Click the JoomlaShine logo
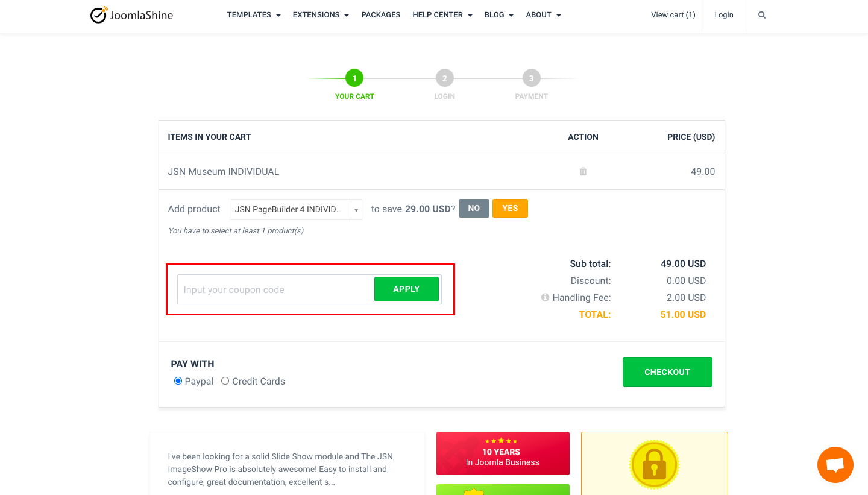868x495 pixels. pyautogui.click(x=131, y=15)
